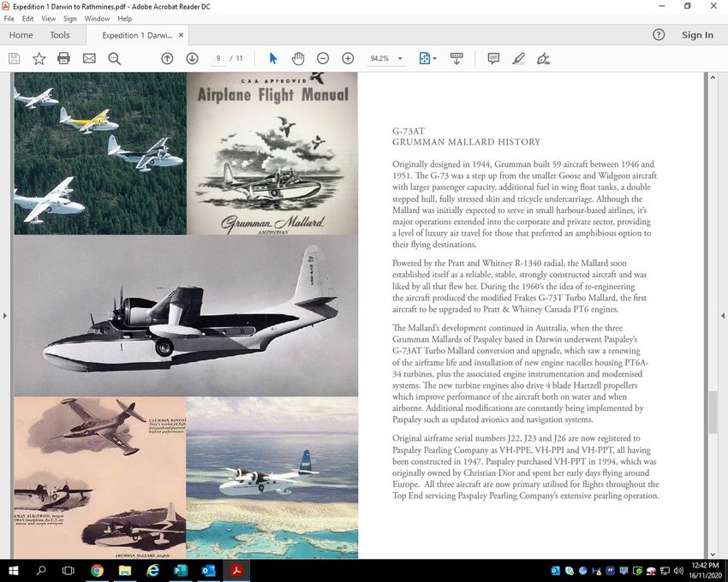The image size is (728, 582).
Task: Click the four-seaplane formation photo over forest
Action: (100, 153)
